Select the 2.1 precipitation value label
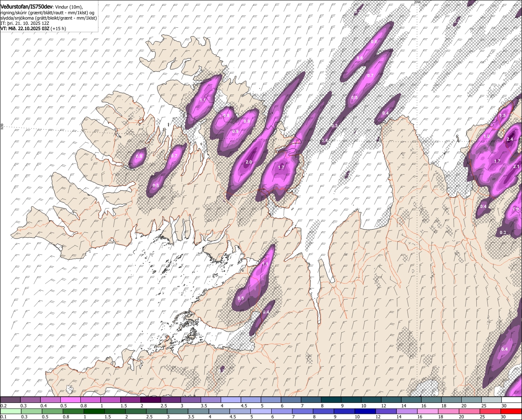 (x=516, y=167)
